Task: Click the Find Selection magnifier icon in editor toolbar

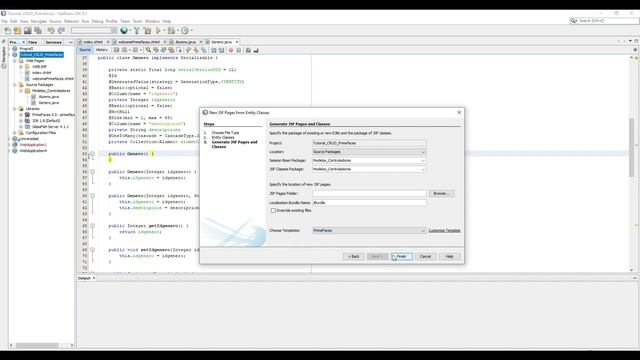Action: pyautogui.click(x=148, y=50)
